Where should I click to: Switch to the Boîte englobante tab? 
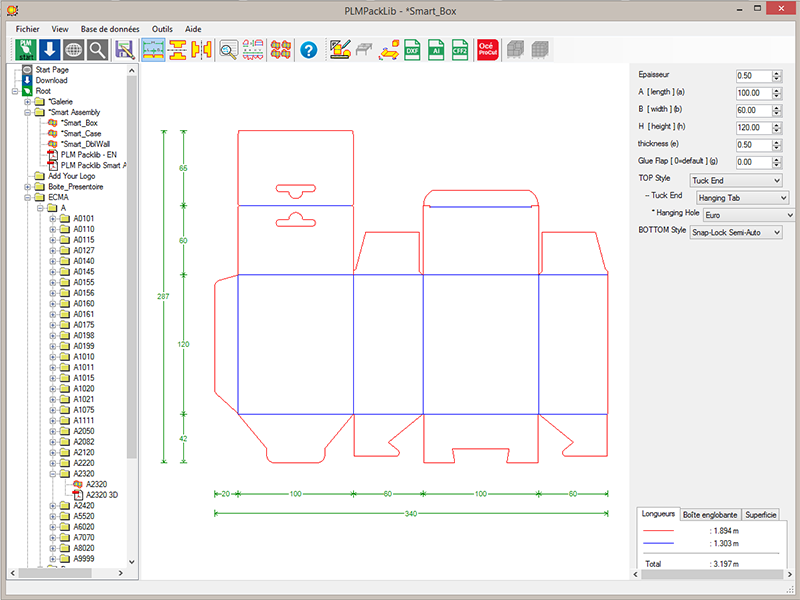(x=710, y=515)
